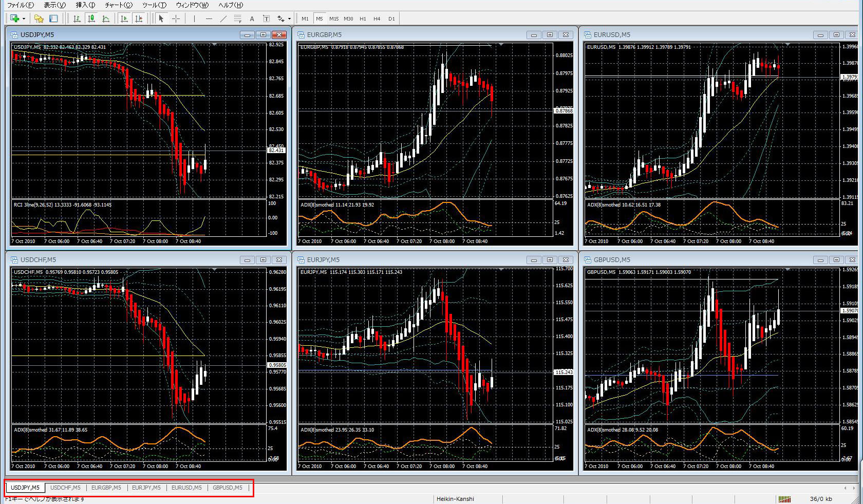The image size is (863, 504).
Task: Switch to EURJPY,M5 chart tab
Action: [x=146, y=488]
